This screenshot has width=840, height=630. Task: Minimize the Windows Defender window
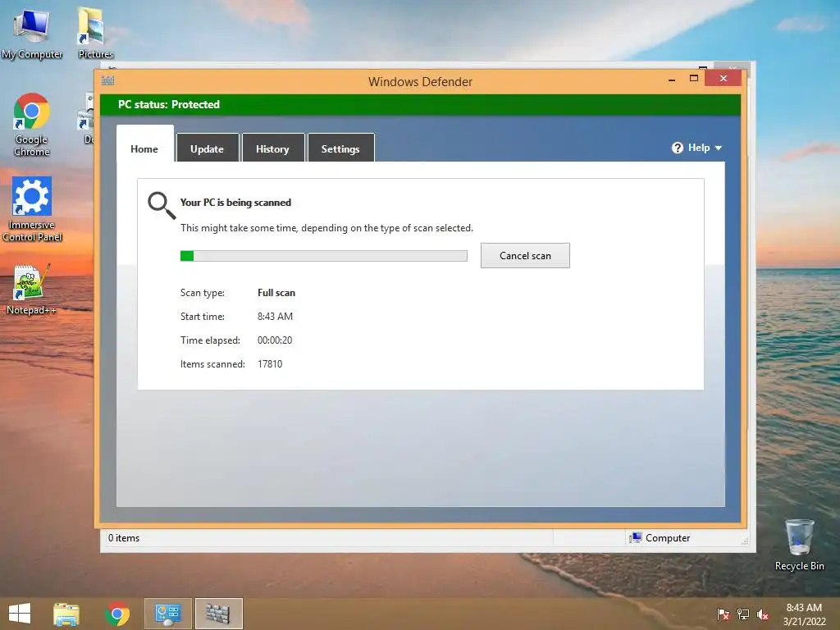(672, 79)
